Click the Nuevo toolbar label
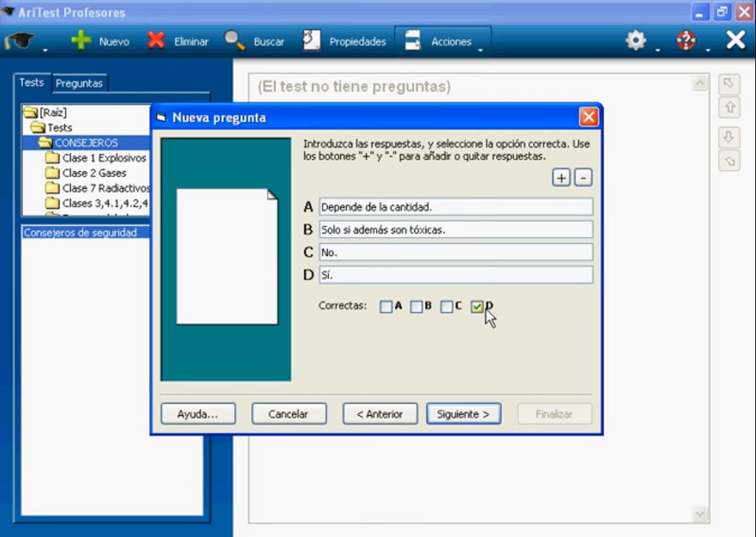The height and width of the screenshot is (537, 756). (114, 42)
